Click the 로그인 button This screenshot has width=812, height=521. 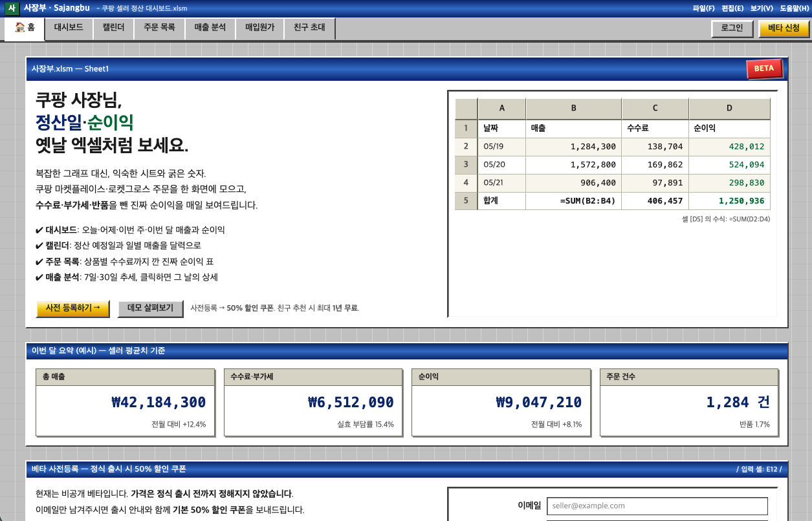click(x=732, y=29)
